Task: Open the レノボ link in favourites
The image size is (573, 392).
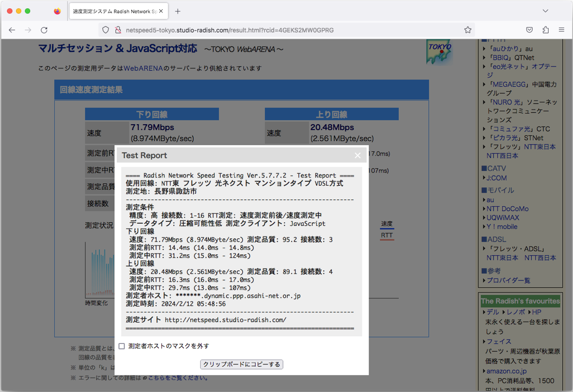Action: [516, 312]
